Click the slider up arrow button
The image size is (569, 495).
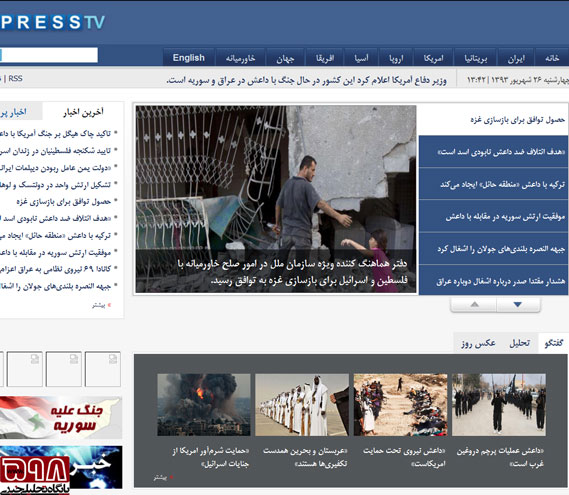pos(474,305)
